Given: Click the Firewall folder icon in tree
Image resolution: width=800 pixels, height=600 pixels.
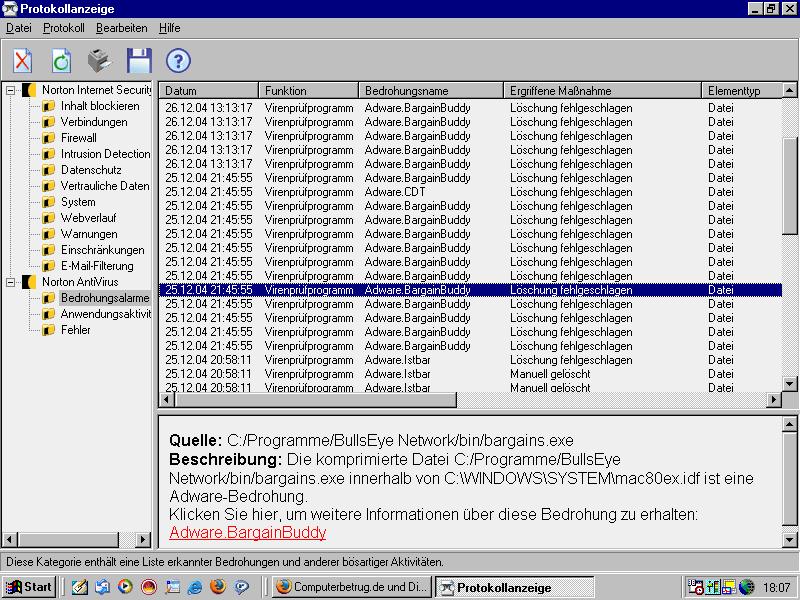Looking at the screenshot, I should 48,138.
